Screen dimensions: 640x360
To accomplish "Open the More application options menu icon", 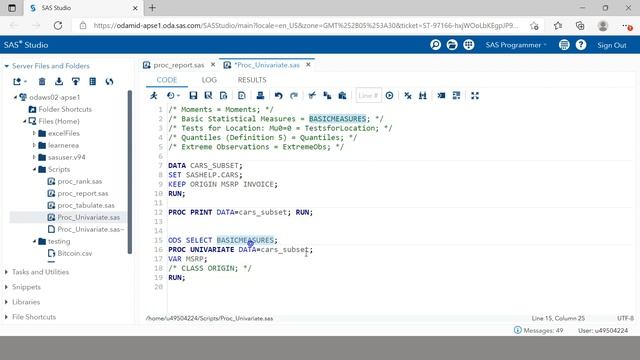I will 564,45.
